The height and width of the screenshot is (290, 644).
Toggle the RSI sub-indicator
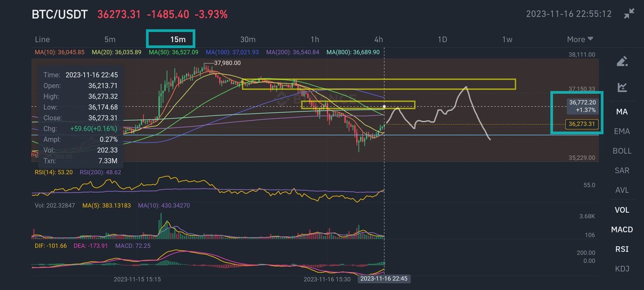(622, 249)
